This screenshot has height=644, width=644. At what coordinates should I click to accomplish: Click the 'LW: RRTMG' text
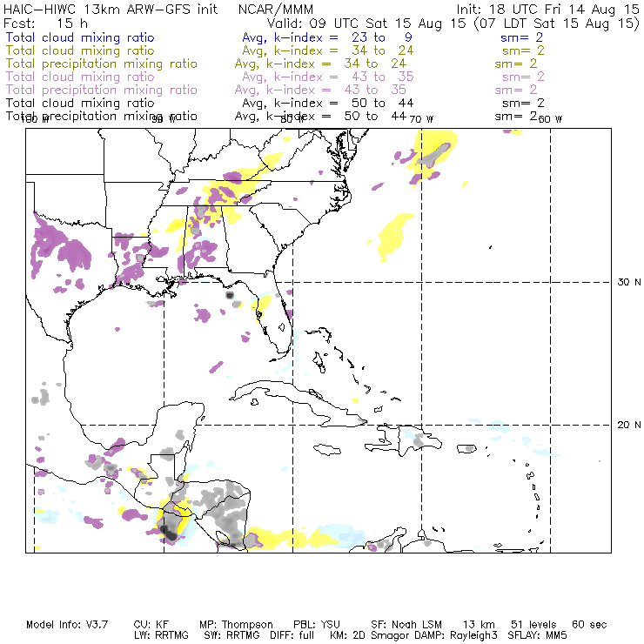[x=161, y=635]
